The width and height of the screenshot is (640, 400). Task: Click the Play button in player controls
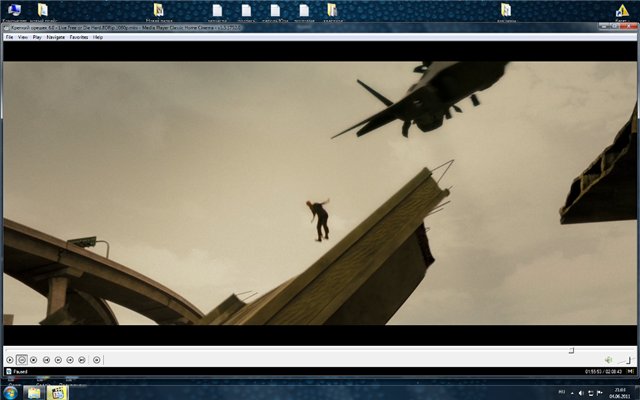pyautogui.click(x=9, y=360)
